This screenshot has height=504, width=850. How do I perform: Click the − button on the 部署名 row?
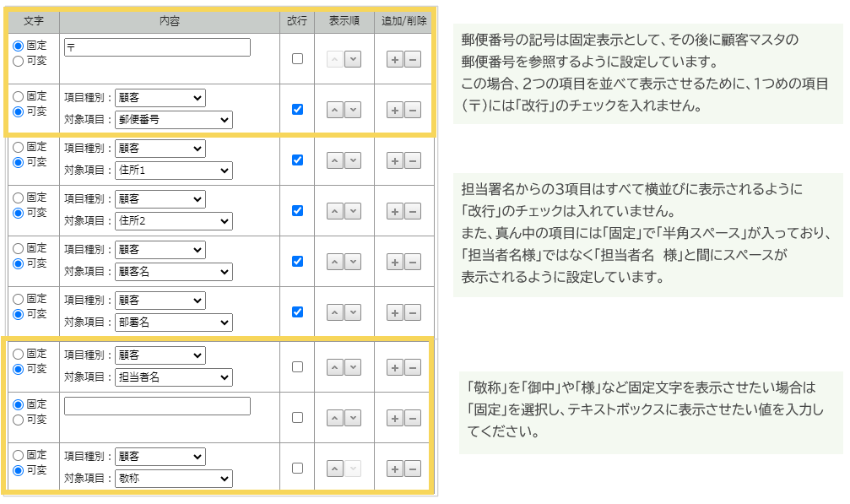pyautogui.click(x=413, y=311)
